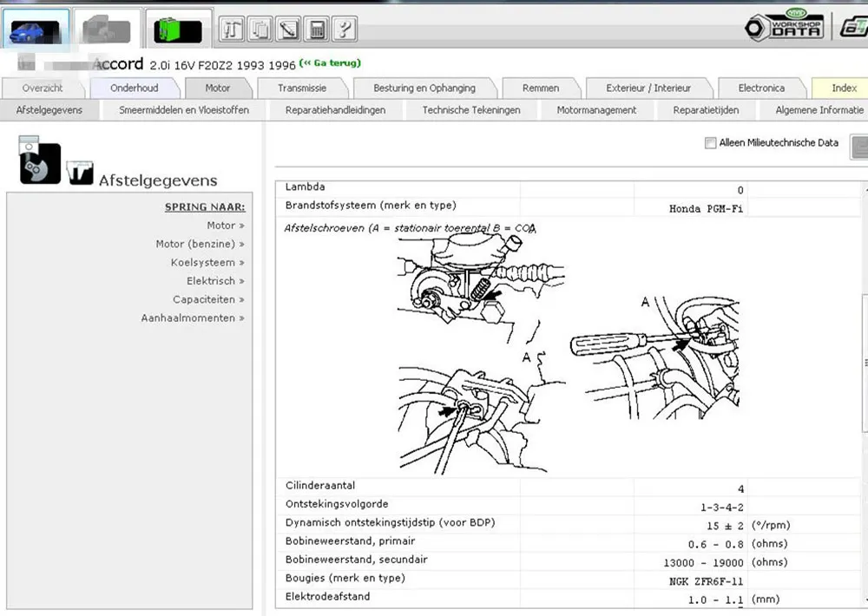Viewport: 868px width, 616px height.
Task: Click the copy documents toolbar icon
Action: point(260,29)
